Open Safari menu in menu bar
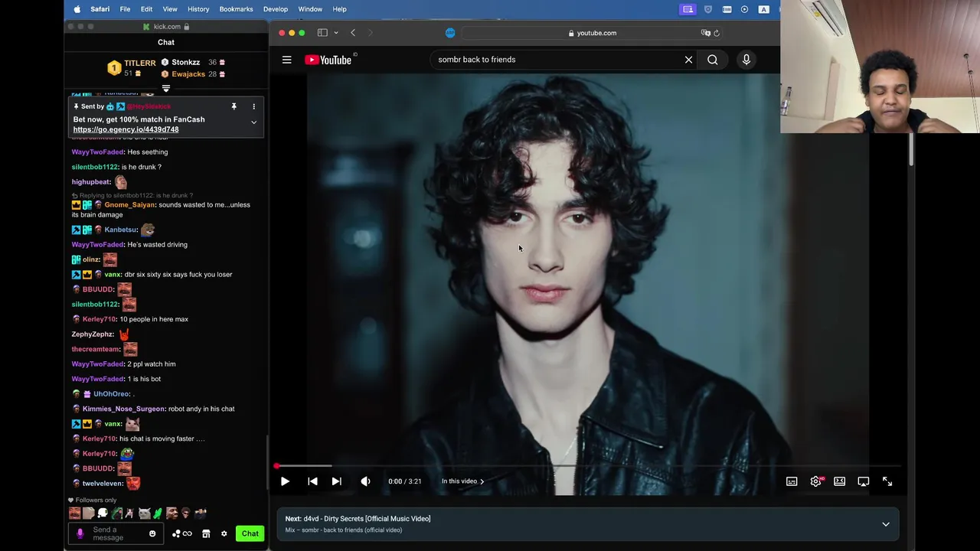 [x=100, y=9]
